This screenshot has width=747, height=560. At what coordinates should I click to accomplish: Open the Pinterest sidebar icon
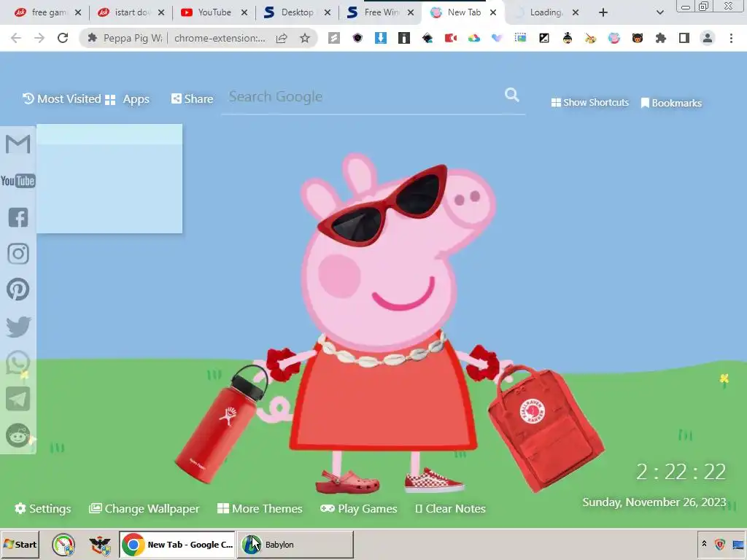point(18,289)
